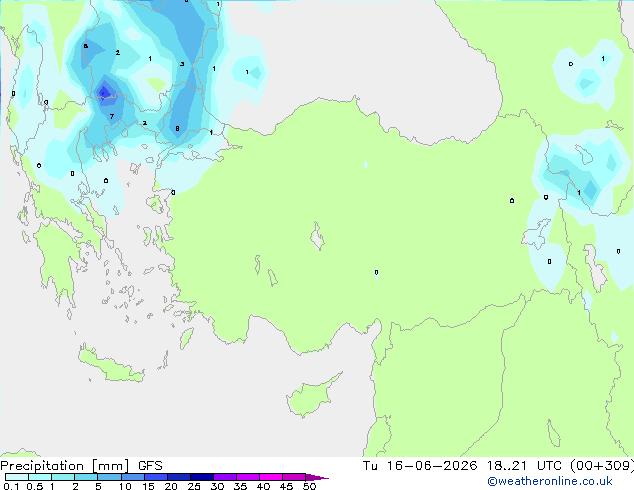Click the 'GFS' model label
This screenshot has width=634, height=490.
click(150, 466)
